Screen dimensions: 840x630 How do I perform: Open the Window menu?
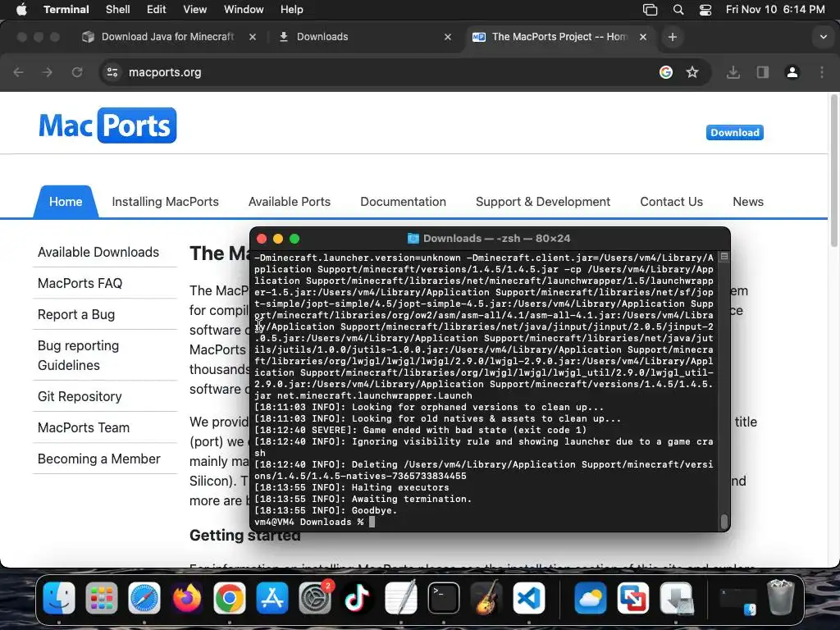[244, 9]
